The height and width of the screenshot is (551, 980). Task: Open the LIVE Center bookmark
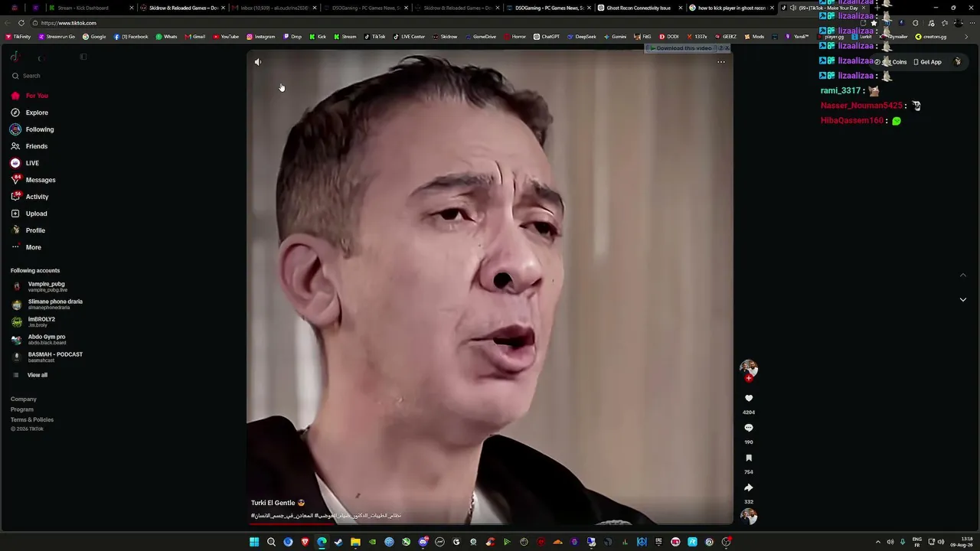pyautogui.click(x=409, y=37)
